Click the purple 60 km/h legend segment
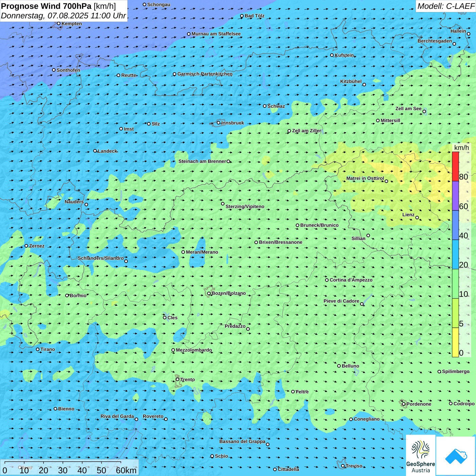The height and width of the screenshot is (476, 476). (x=455, y=196)
